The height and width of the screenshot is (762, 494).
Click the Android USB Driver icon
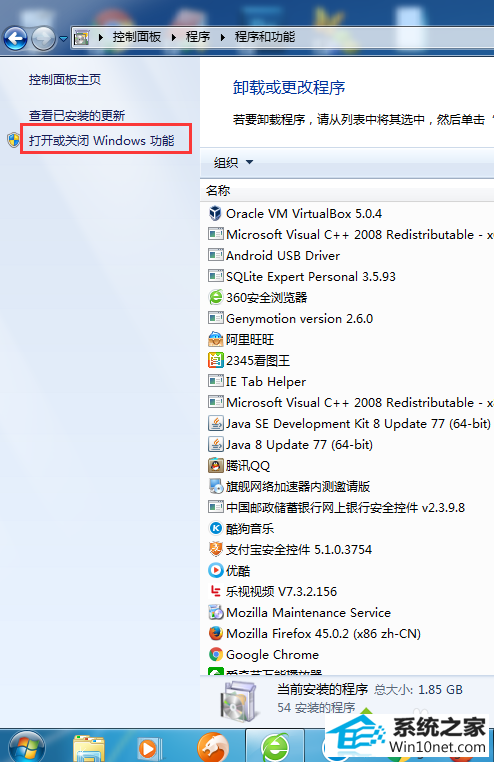click(x=215, y=255)
